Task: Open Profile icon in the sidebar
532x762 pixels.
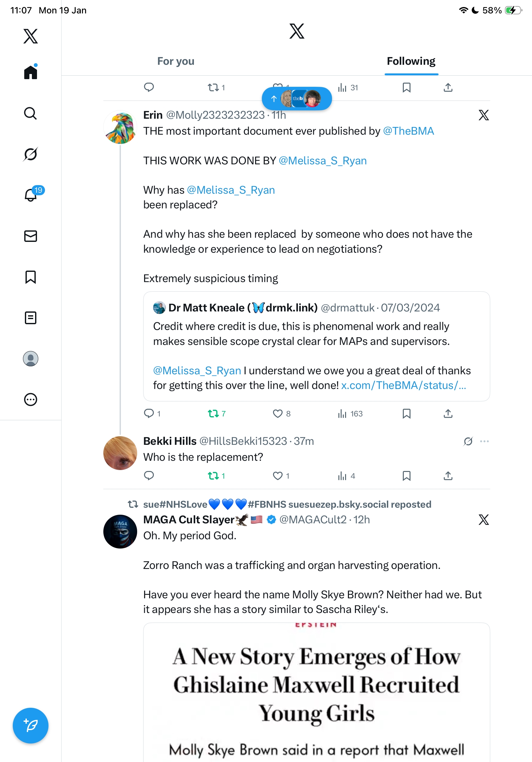Action: click(x=30, y=358)
